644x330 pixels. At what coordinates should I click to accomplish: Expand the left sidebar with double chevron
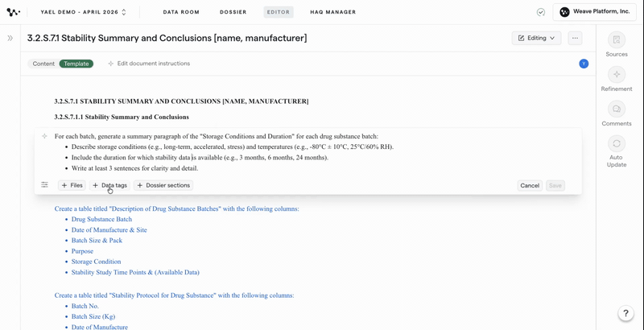pos(10,38)
